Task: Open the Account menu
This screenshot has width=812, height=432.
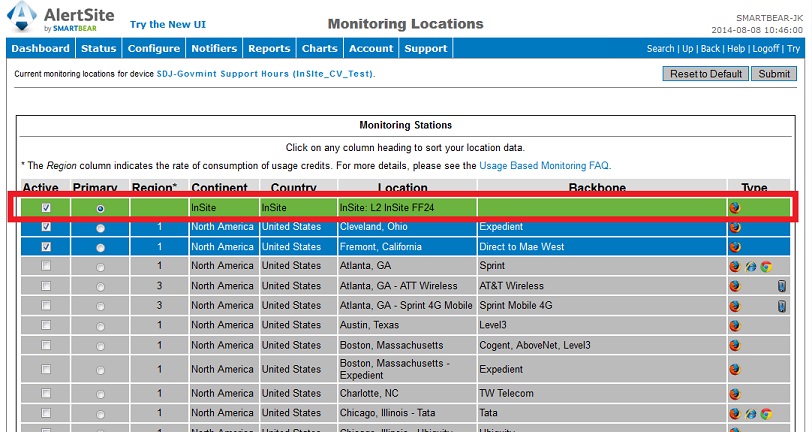Action: (x=371, y=48)
